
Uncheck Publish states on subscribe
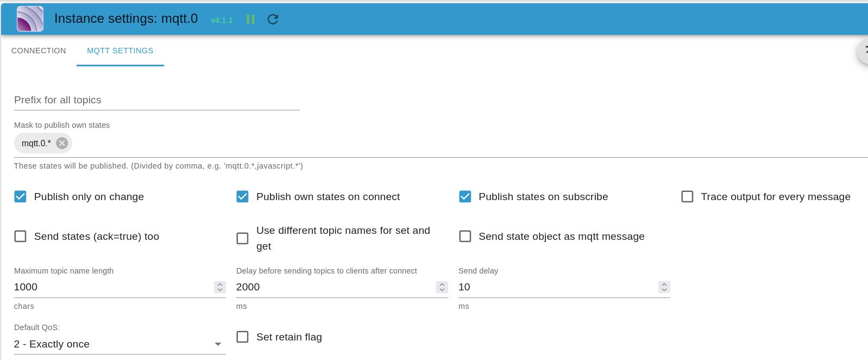[x=465, y=197]
